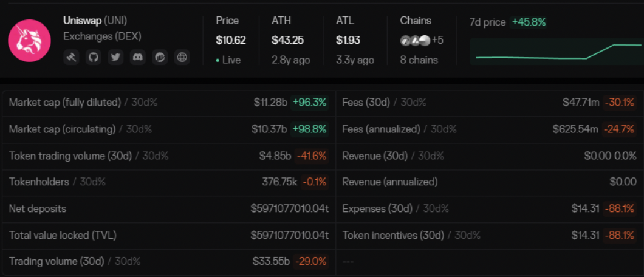This screenshot has width=644, height=277.
Task: Click the '$14.31' value in Token incentives row
Action: [x=585, y=236]
